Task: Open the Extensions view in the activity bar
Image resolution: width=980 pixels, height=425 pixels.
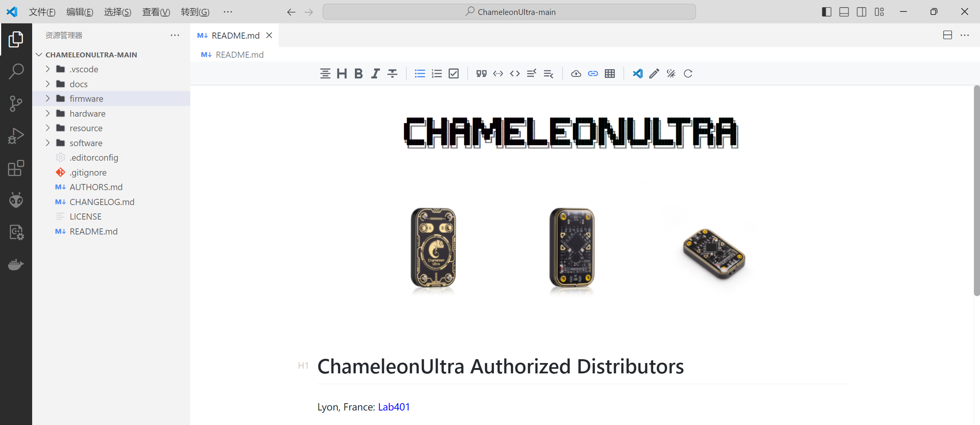Action: [x=16, y=168]
